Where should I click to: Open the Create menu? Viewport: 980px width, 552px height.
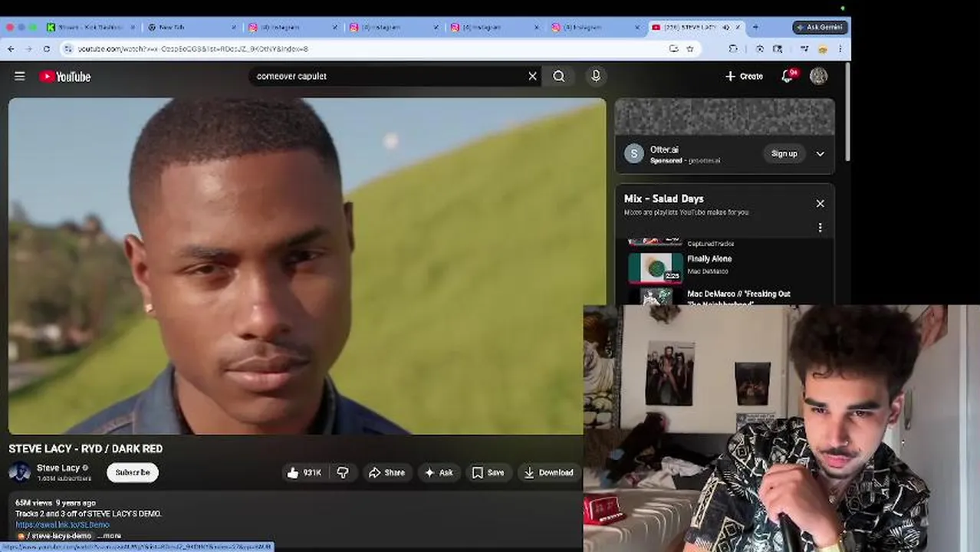744,76
